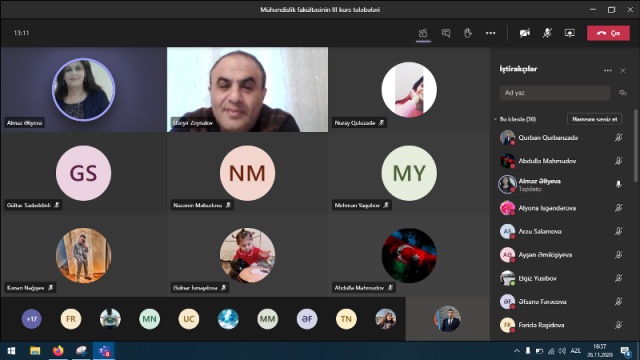
Task: Turn camera on in meeting toolbar
Action: pos(524,33)
